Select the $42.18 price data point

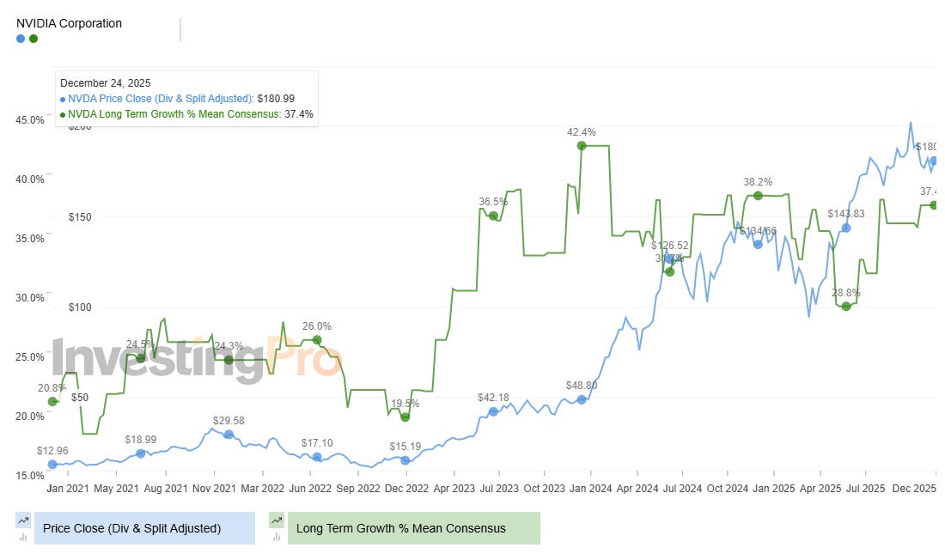click(x=494, y=411)
